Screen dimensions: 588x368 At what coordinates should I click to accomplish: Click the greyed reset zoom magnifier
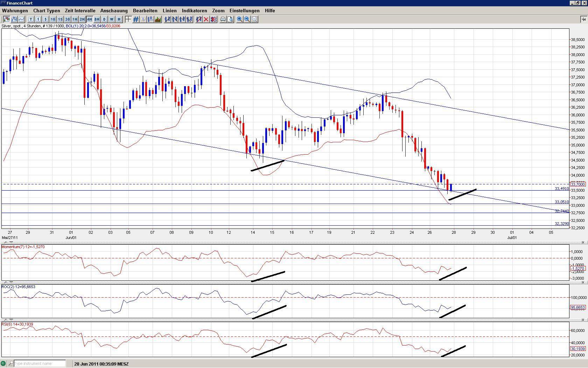254,19
